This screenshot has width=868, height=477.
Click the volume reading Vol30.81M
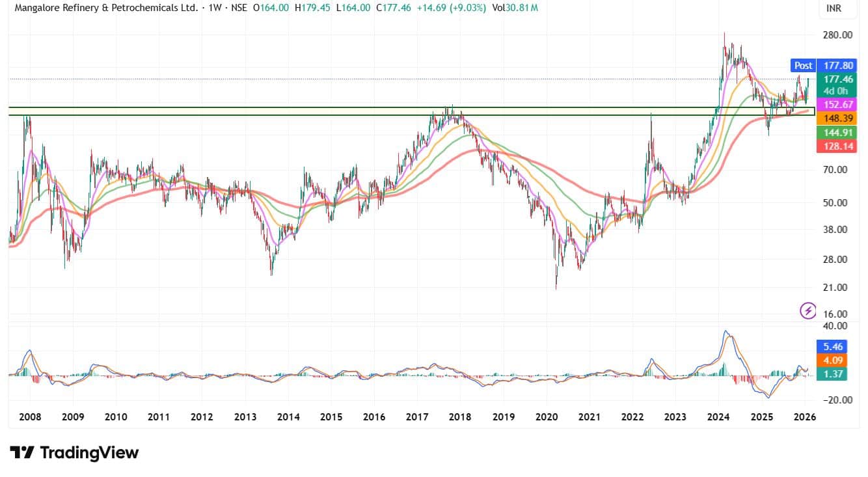click(516, 8)
